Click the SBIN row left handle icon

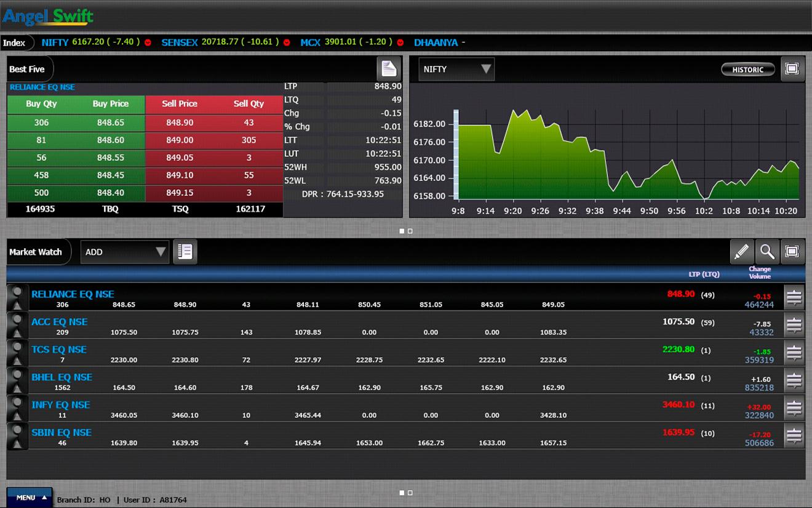[17, 436]
